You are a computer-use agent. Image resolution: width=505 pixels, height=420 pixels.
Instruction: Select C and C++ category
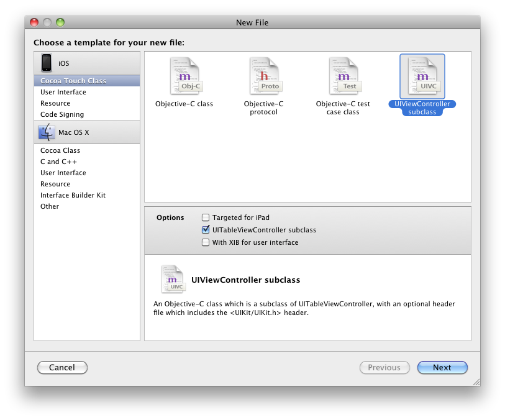click(87, 162)
